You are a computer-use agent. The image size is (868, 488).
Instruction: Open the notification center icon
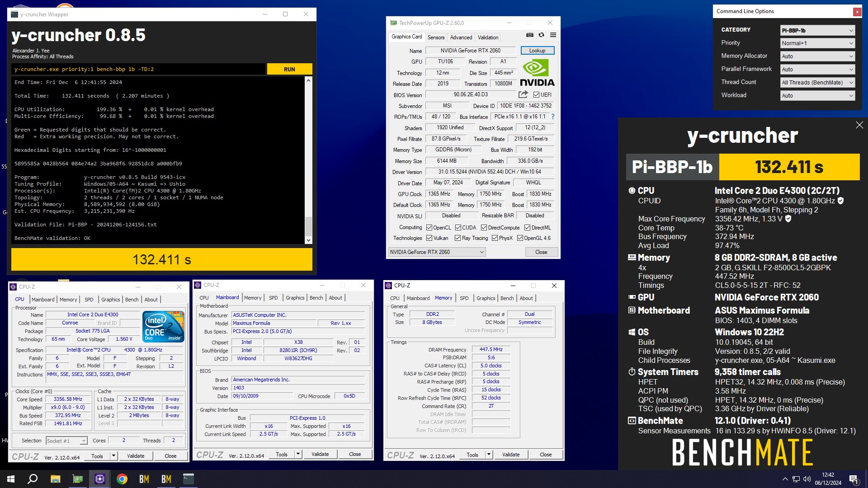pos(854,479)
